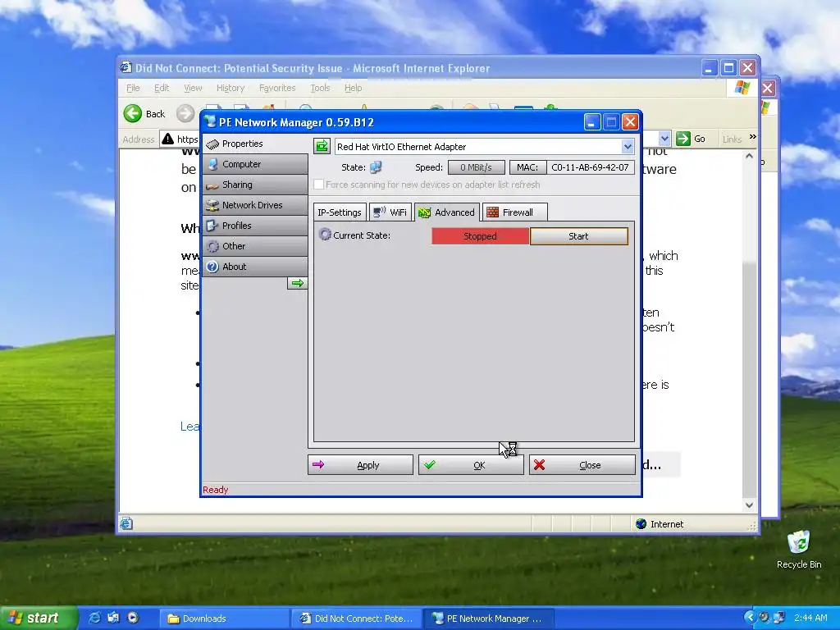Screen dimensions: 840x630
Task: Open the Windows start menu
Action: click(39, 619)
